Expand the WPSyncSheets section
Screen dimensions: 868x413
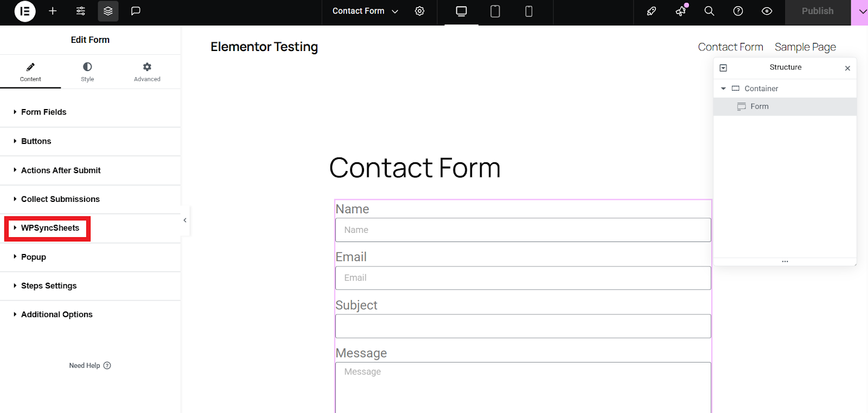90,228
